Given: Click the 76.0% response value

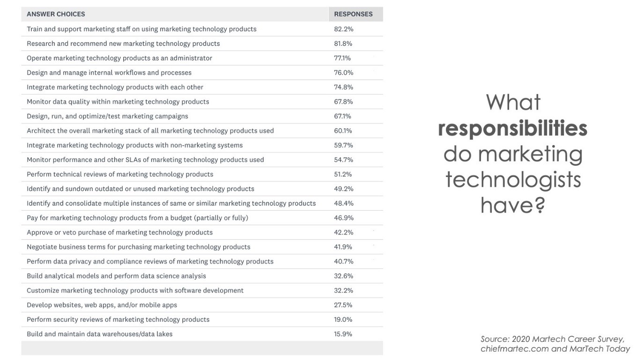Looking at the screenshot, I should pos(343,73).
